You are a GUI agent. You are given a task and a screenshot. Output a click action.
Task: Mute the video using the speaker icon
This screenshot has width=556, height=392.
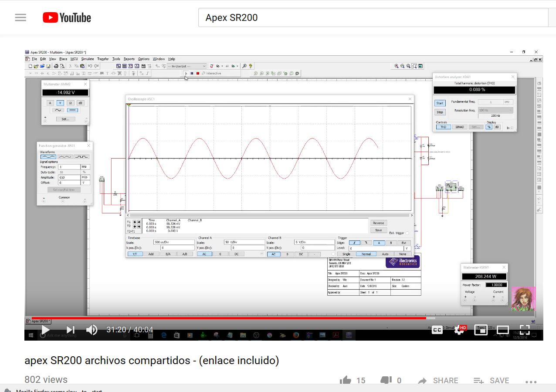(92, 330)
